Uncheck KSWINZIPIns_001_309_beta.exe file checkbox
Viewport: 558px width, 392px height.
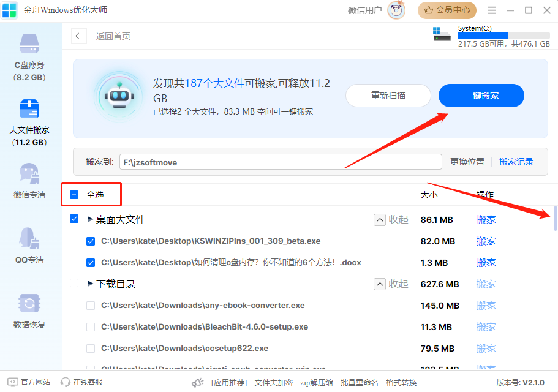pyautogui.click(x=91, y=241)
